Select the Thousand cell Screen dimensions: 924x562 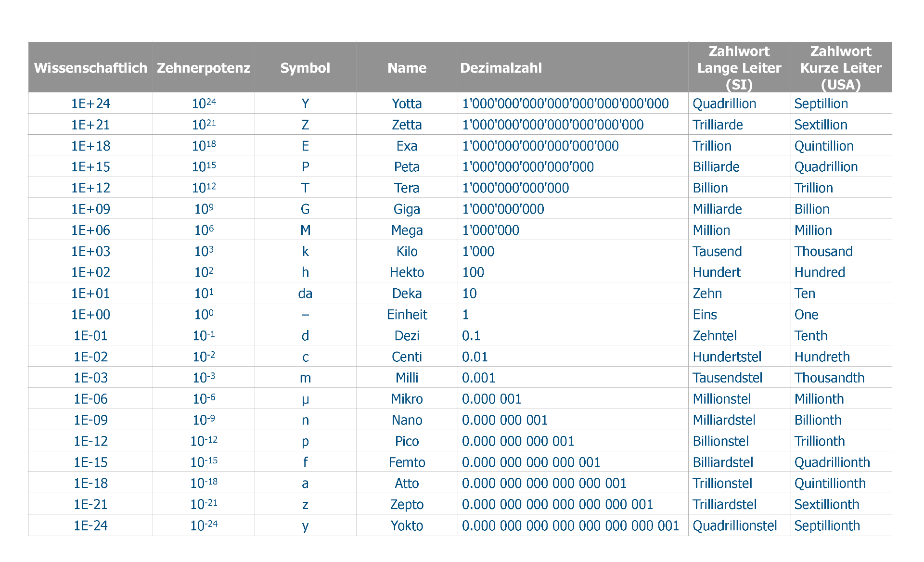pos(823,251)
